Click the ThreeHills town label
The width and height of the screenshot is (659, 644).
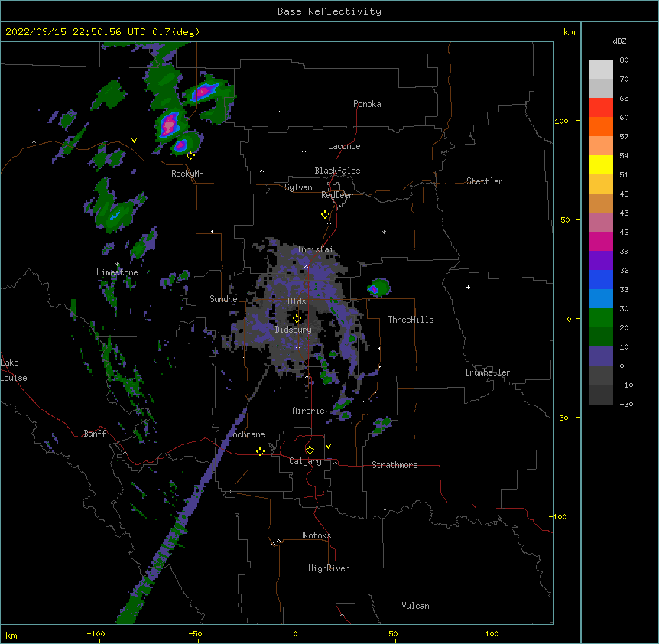[411, 320]
